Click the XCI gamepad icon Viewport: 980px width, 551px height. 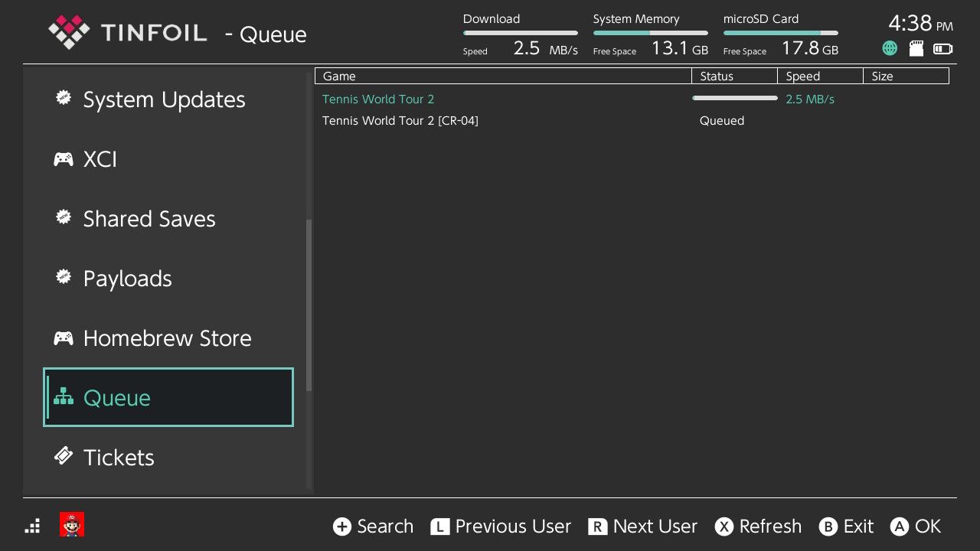tap(64, 159)
